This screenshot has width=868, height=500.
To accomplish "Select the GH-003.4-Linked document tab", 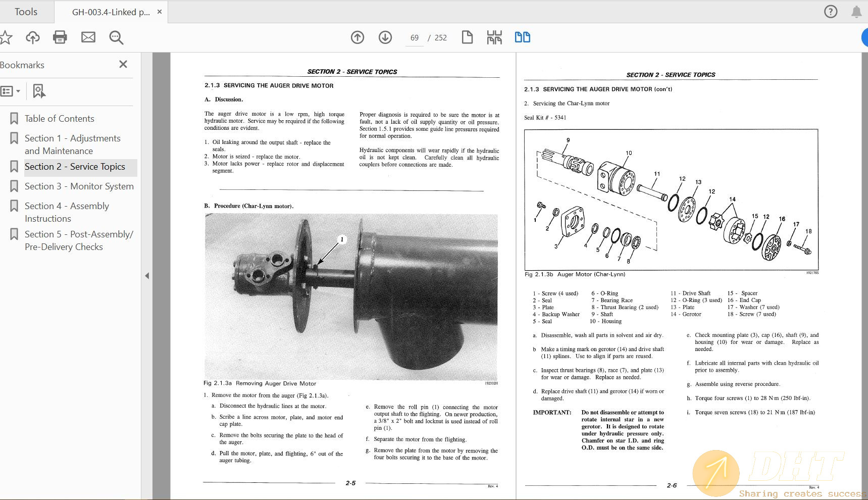I will 111,12.
